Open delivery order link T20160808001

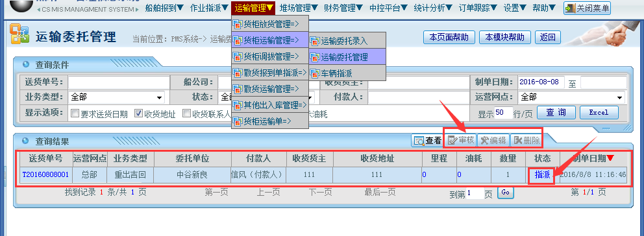pyautogui.click(x=45, y=175)
